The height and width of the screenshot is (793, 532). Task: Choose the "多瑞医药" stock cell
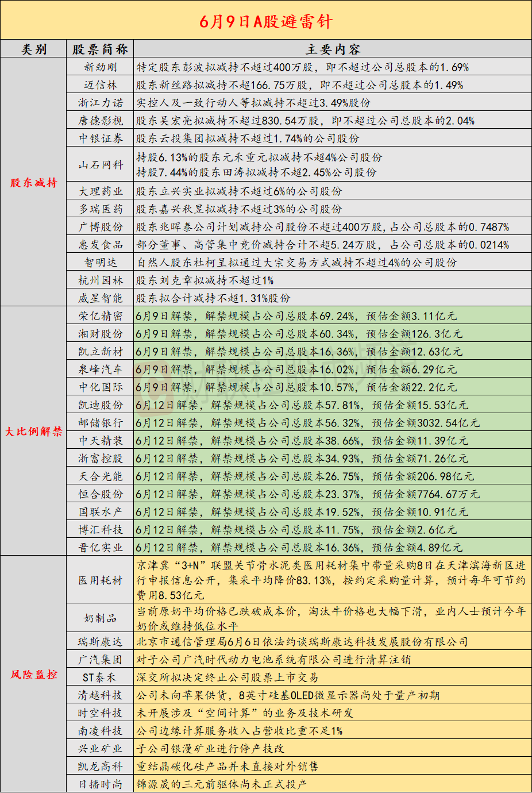101,209
